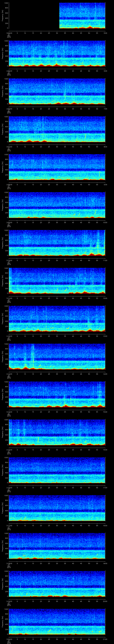Click the '21:00' end time label
Image resolution: width=114 pixels, height=644 pixels.
pos(105,639)
